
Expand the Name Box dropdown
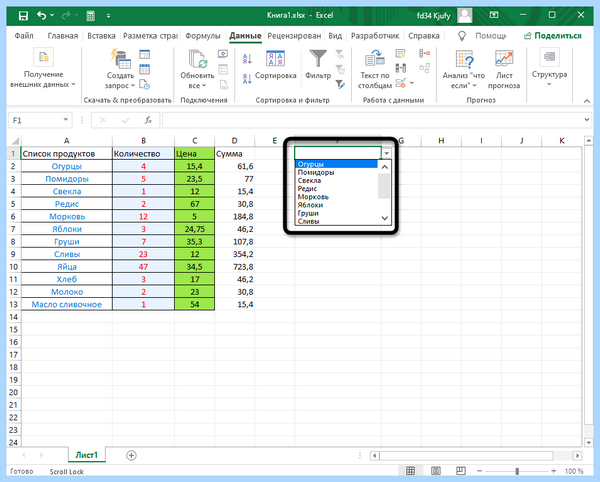(65, 120)
